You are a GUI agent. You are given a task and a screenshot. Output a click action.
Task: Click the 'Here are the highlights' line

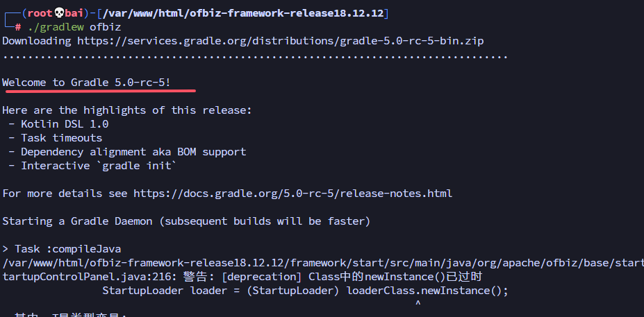[x=127, y=110]
